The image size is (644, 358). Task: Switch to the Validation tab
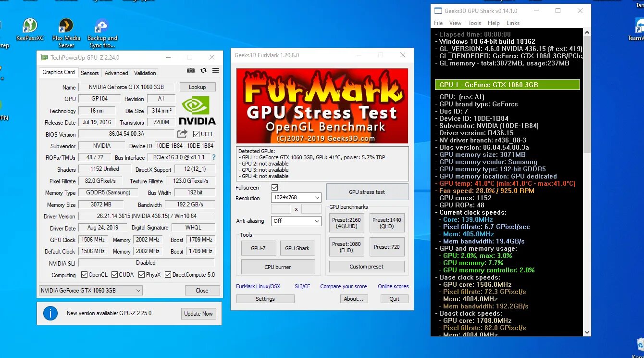tap(145, 73)
